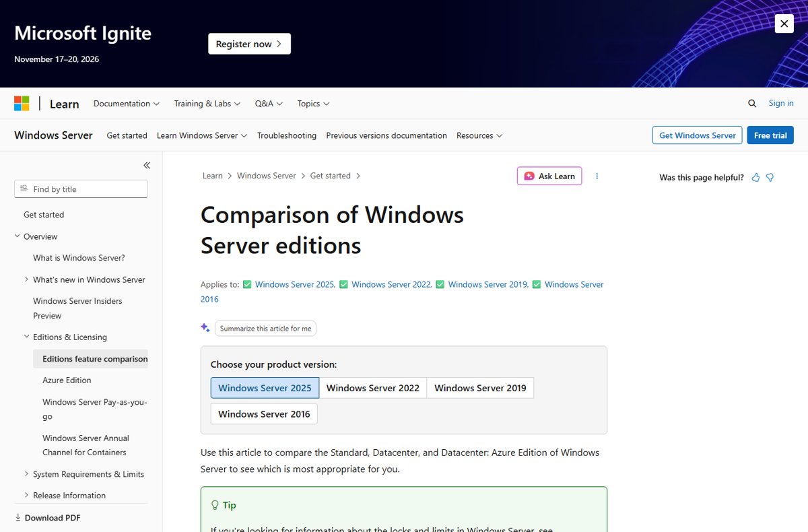Screen dimensions: 808x532
Task: Click the thumbs down feedback icon
Action: (770, 177)
